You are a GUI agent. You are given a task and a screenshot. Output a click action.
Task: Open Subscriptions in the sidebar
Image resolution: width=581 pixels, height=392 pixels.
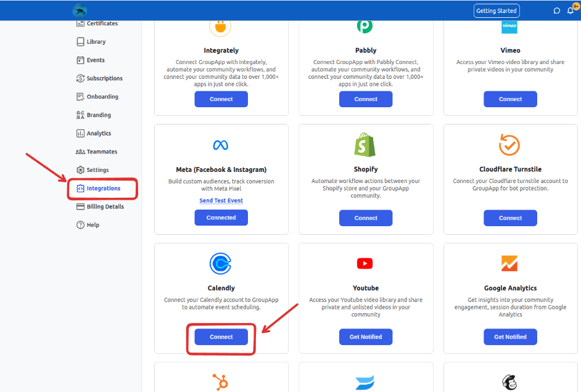99,78
